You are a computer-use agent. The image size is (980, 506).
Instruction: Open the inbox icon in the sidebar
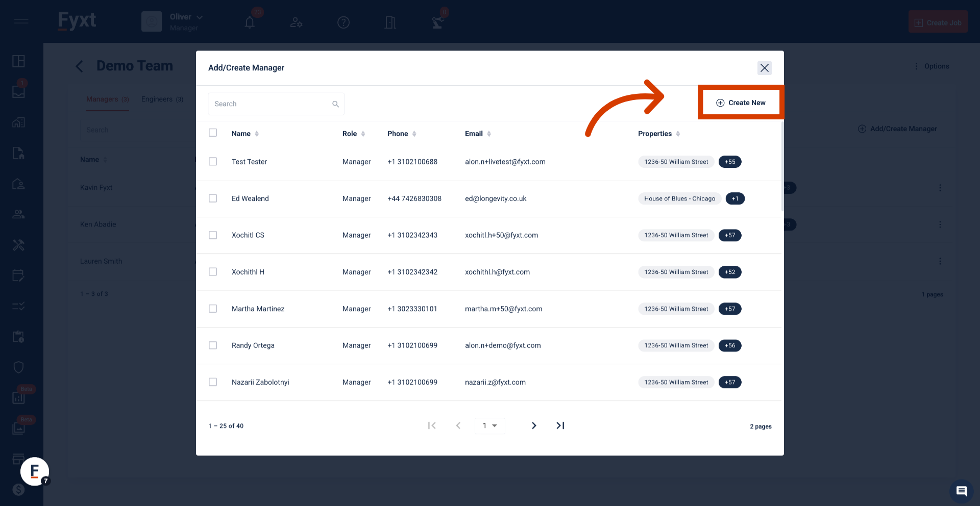click(18, 92)
